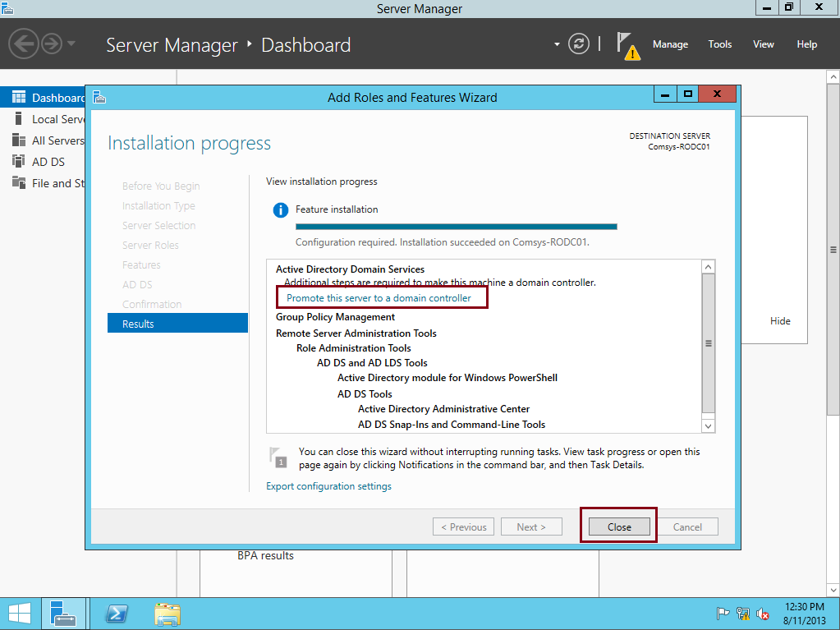Open dropdown arrow beside refresh icon

coord(557,44)
